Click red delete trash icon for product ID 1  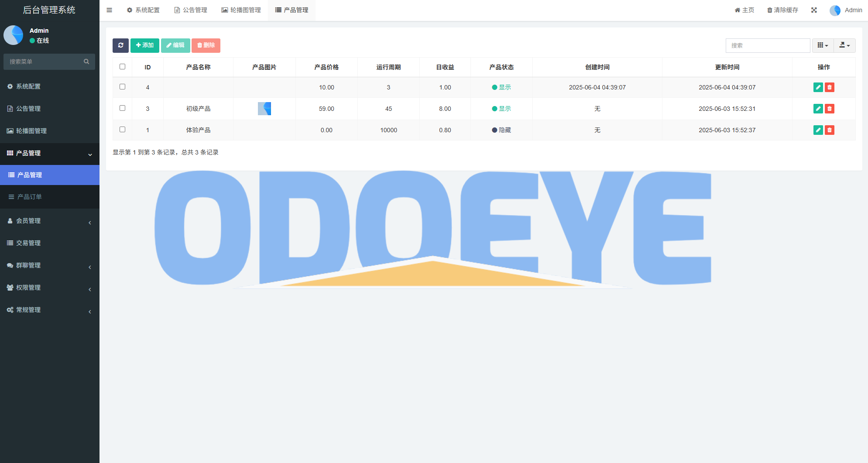tap(830, 130)
